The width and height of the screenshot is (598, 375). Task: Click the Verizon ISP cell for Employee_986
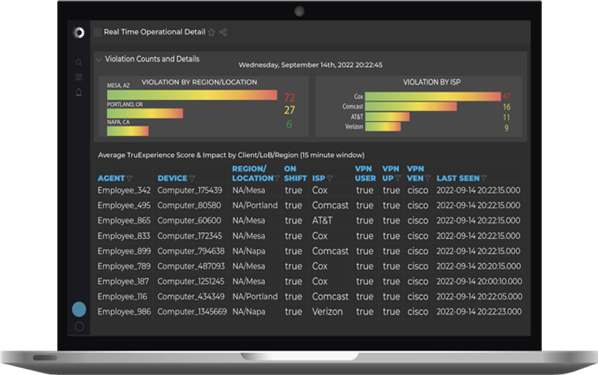(x=327, y=312)
